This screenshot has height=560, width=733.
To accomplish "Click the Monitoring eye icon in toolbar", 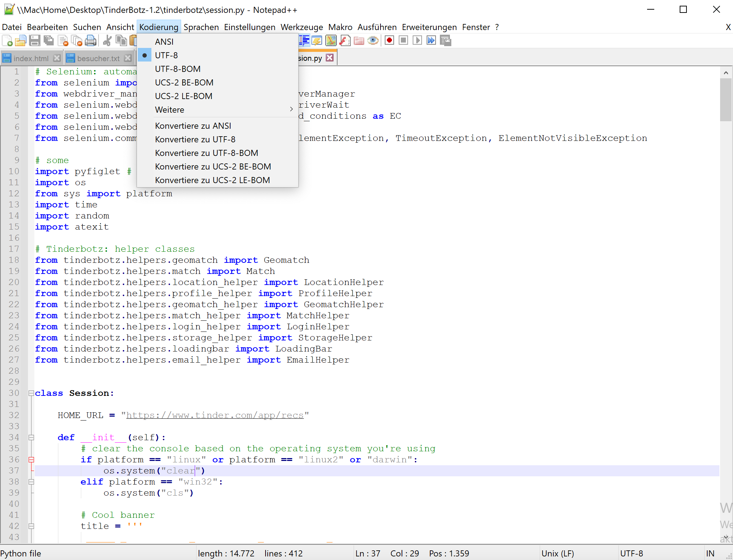I will click(373, 40).
